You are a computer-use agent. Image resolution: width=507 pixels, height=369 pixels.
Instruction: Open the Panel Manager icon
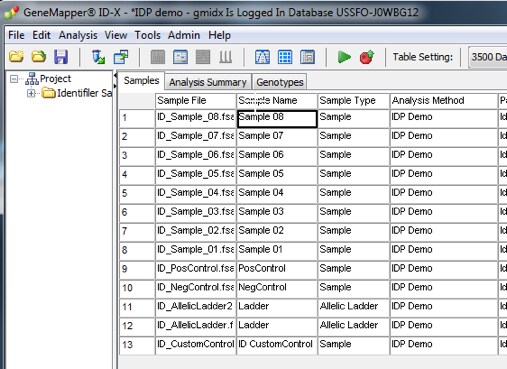tap(262, 57)
